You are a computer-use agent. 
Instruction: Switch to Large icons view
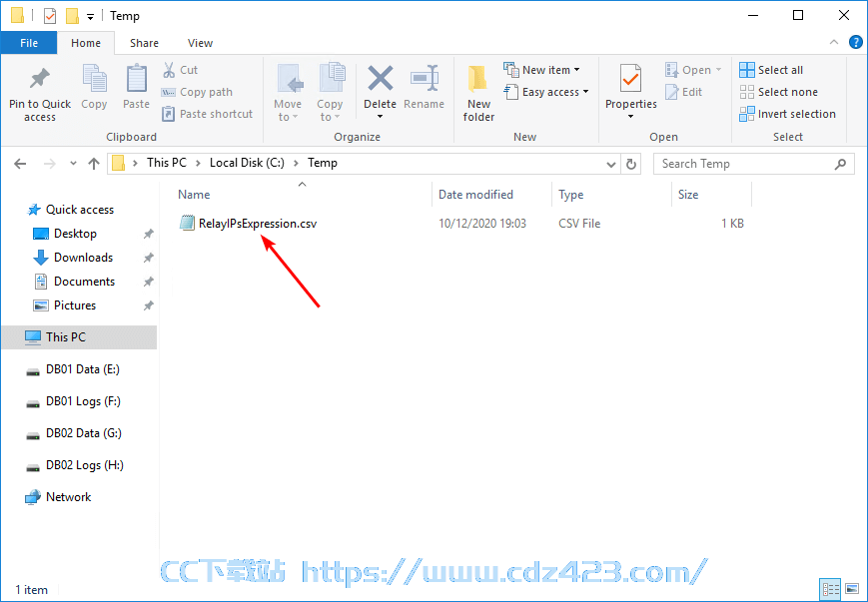click(852, 589)
